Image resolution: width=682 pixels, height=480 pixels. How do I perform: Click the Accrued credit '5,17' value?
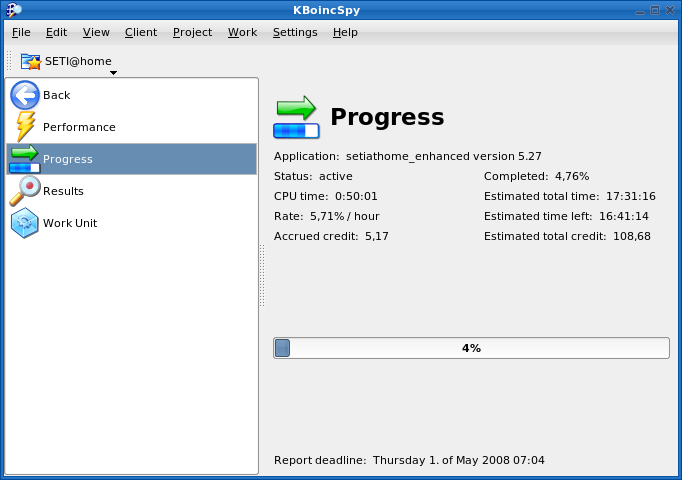tap(377, 236)
